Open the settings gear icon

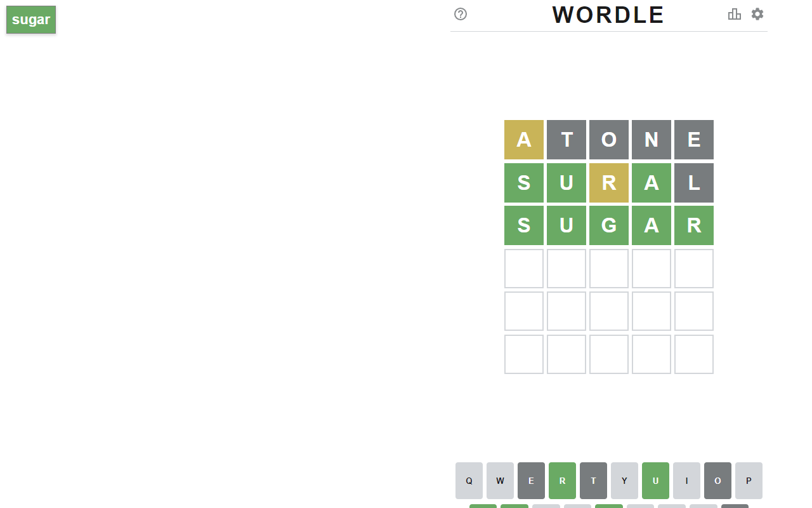pyautogui.click(x=757, y=14)
